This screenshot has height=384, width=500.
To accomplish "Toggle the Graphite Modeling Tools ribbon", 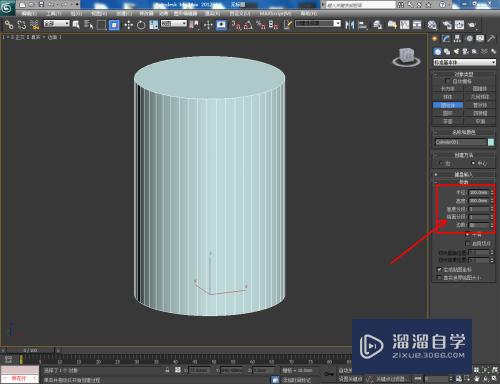I will (392, 25).
